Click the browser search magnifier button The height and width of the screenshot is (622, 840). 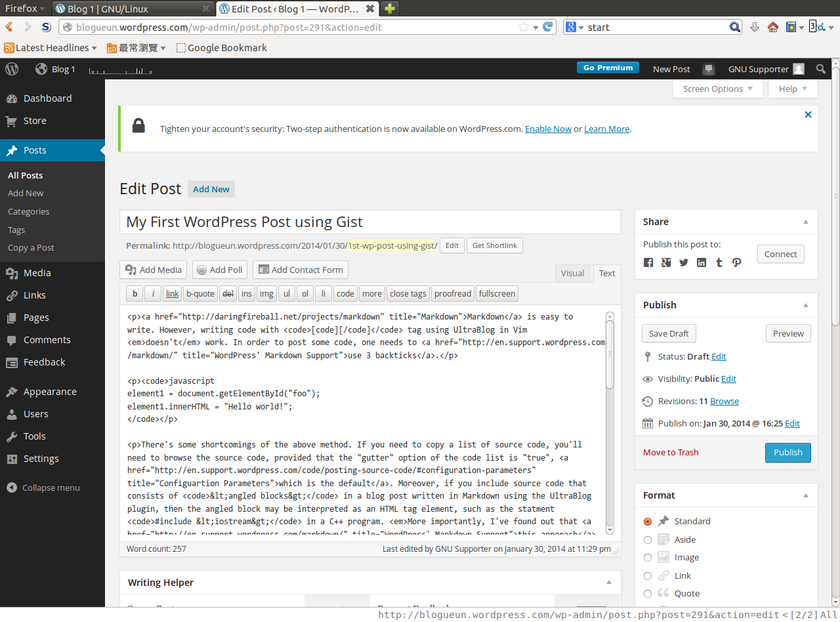[x=735, y=27]
